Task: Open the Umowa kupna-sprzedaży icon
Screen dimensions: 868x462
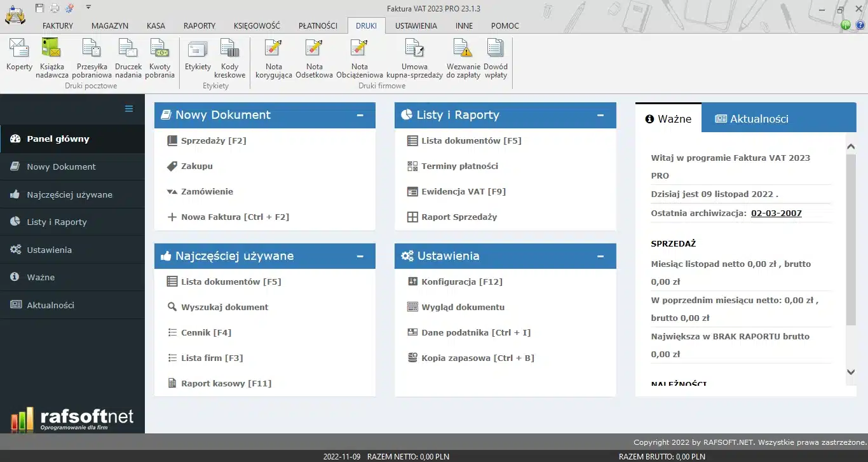Action: pyautogui.click(x=414, y=57)
